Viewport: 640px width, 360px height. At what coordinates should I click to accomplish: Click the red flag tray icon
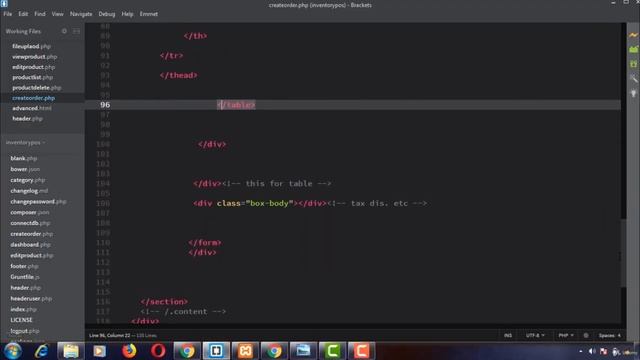[604, 351]
